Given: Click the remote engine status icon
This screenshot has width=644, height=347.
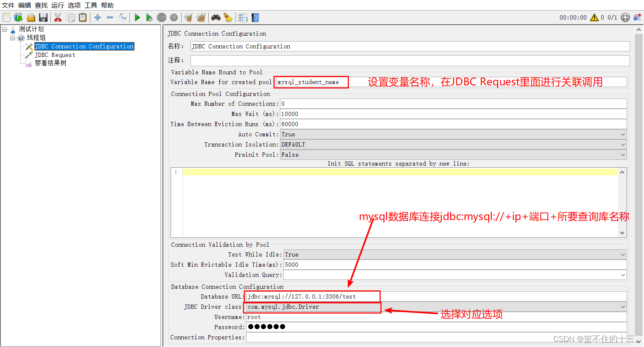Looking at the screenshot, I should pyautogui.click(x=637, y=17).
